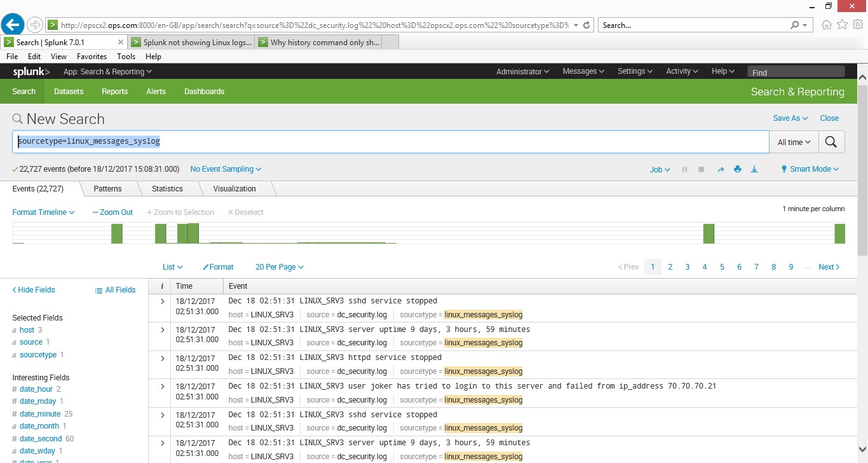Go to Next results page

[x=829, y=267]
